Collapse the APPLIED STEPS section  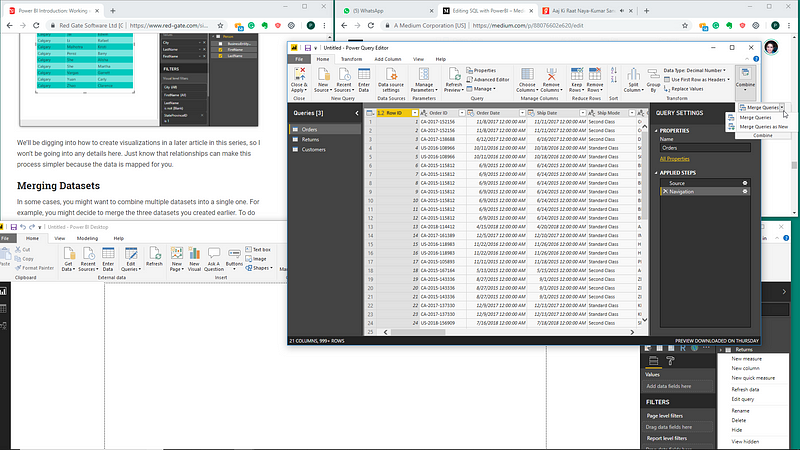point(656,173)
